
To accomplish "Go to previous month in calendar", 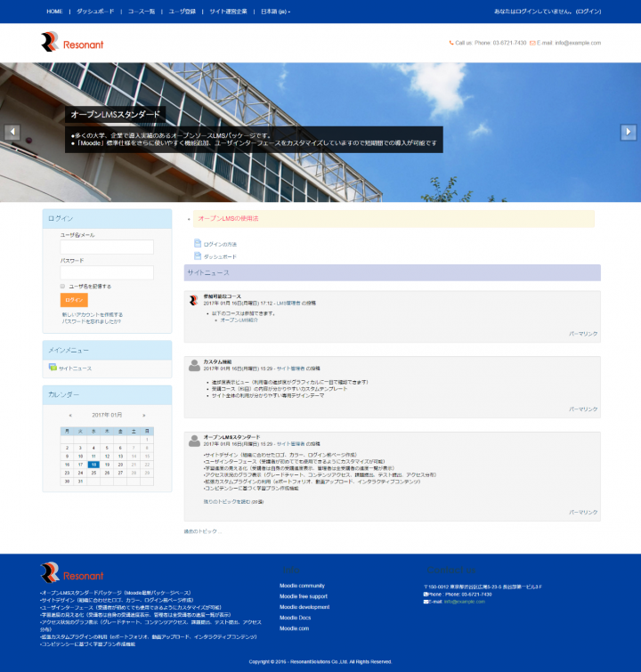I will (x=70, y=415).
